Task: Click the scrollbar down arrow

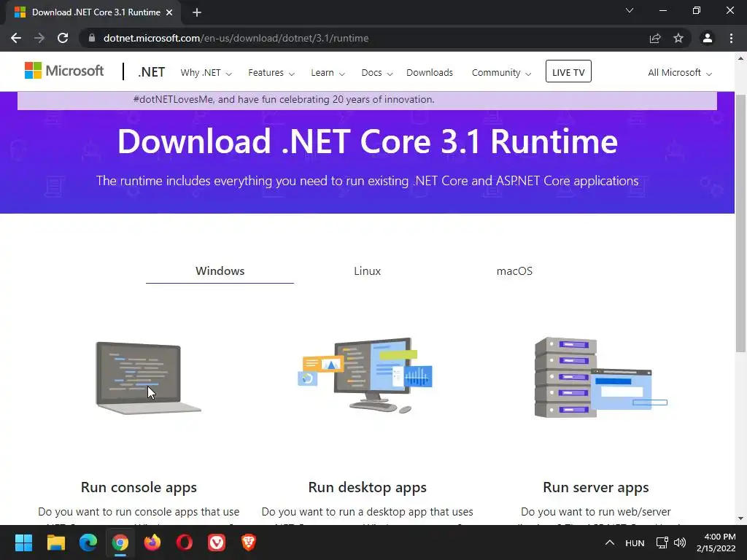Action: [740, 518]
